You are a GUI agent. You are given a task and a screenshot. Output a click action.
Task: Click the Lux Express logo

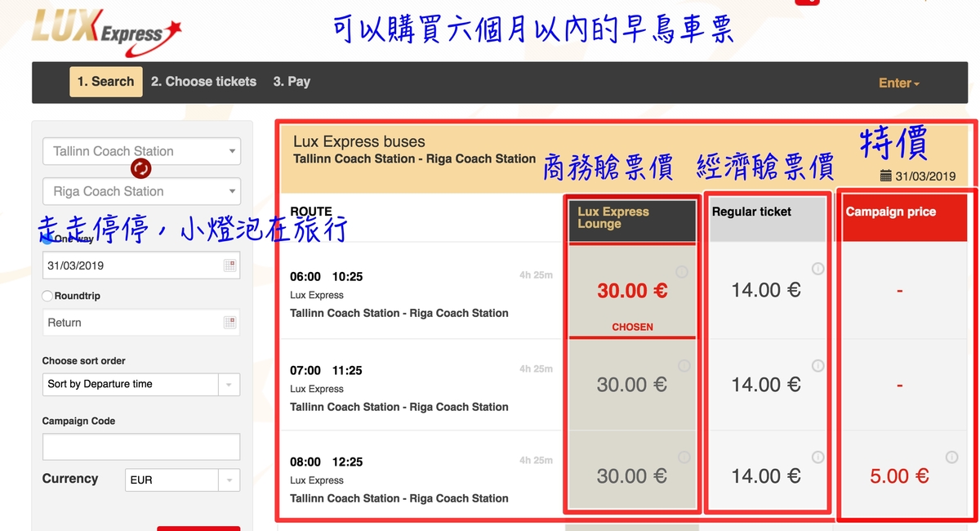tap(106, 32)
